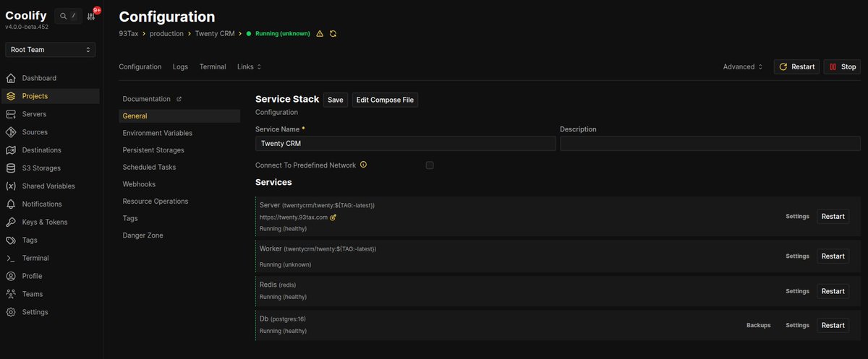This screenshot has width=868, height=359.
Task: Click the Terminal prompt icon in sidebar
Action: pyautogui.click(x=10, y=259)
